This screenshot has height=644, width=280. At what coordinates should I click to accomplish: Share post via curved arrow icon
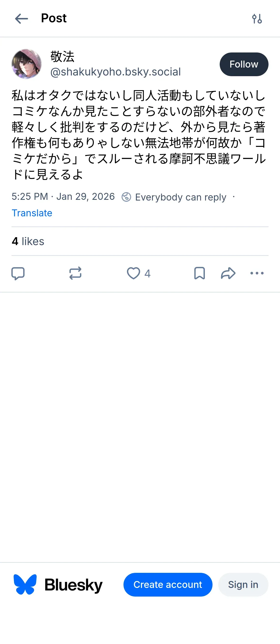click(x=228, y=273)
